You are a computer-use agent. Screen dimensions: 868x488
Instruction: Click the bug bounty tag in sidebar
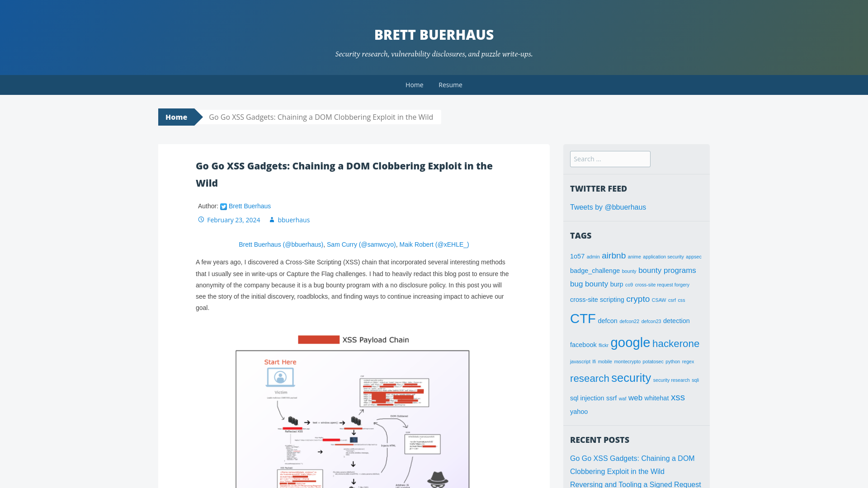point(589,284)
